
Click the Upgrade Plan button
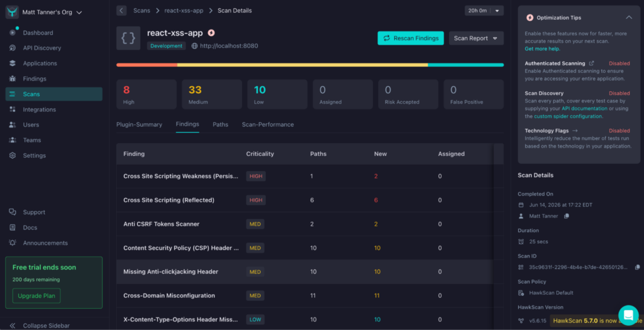coord(36,295)
